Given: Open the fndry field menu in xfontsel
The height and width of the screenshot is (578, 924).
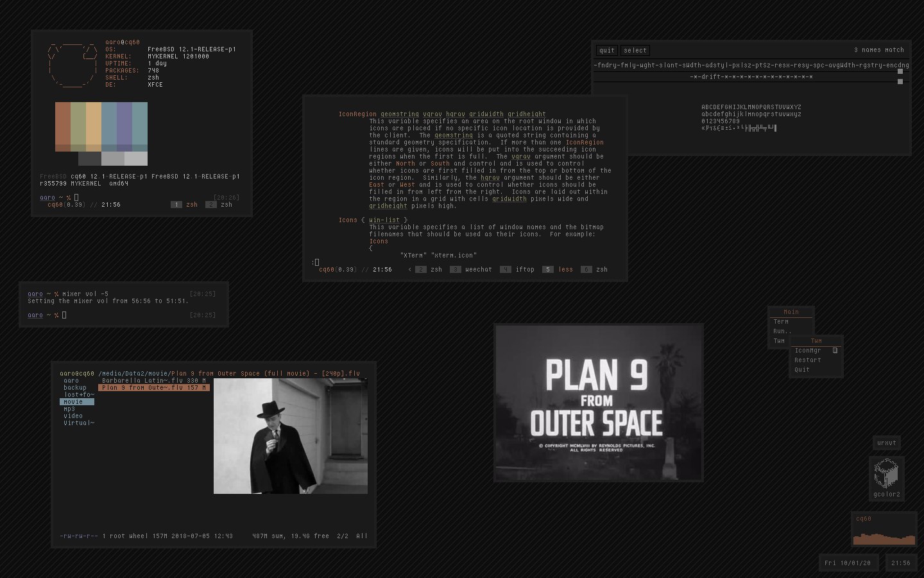Looking at the screenshot, I should (608, 65).
